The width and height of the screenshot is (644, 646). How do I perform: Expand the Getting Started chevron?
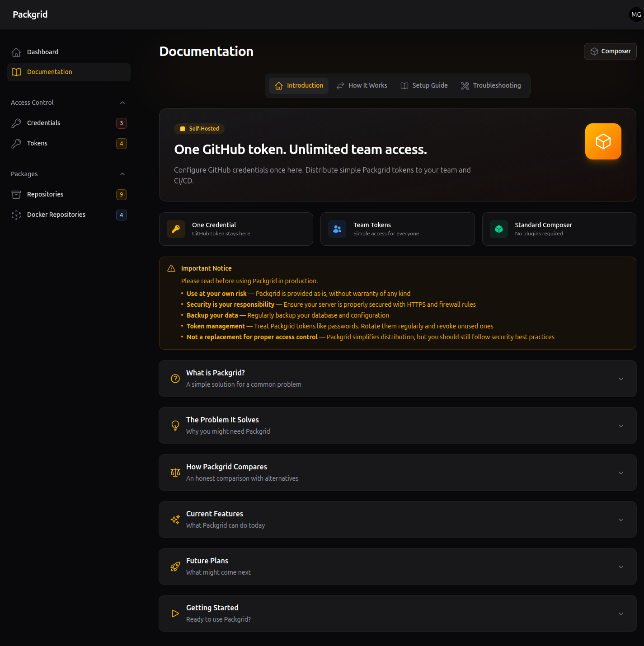pyautogui.click(x=621, y=613)
